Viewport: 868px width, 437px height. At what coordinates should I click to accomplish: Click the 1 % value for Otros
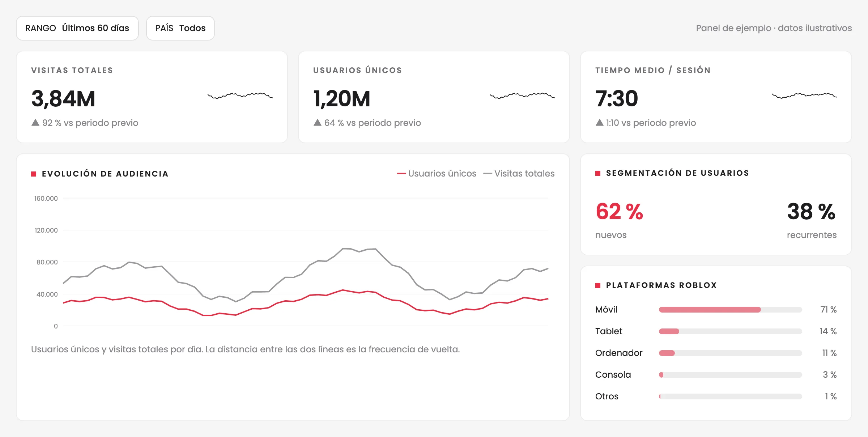tap(831, 396)
